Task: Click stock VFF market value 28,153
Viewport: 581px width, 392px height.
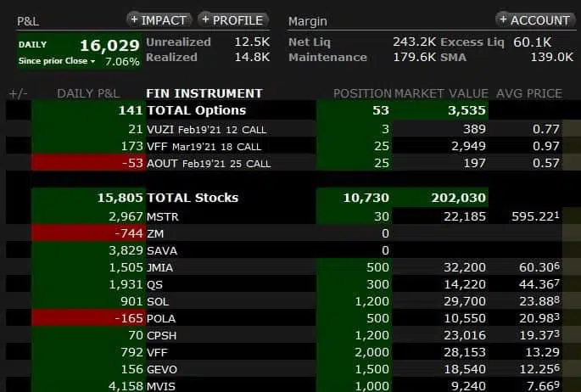Action: (465, 352)
